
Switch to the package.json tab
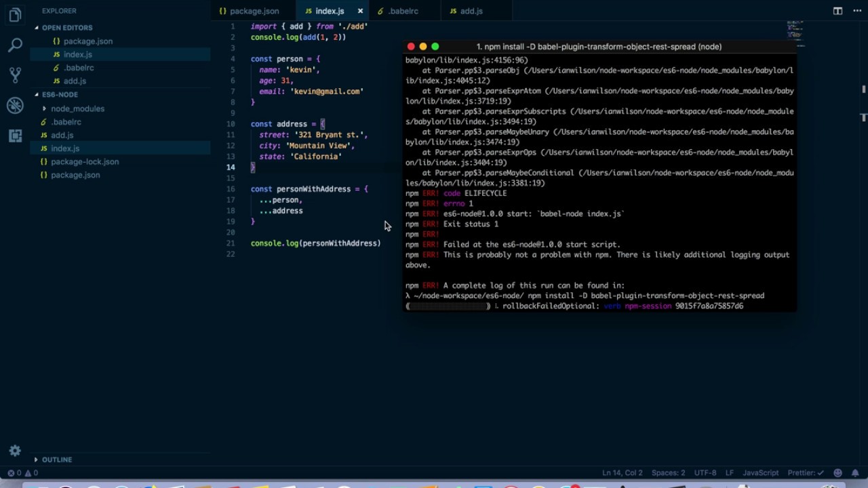click(254, 11)
